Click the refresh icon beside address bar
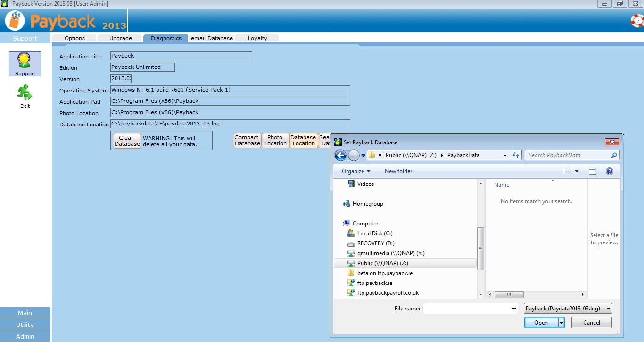This screenshot has height=342, width=644. tap(516, 155)
